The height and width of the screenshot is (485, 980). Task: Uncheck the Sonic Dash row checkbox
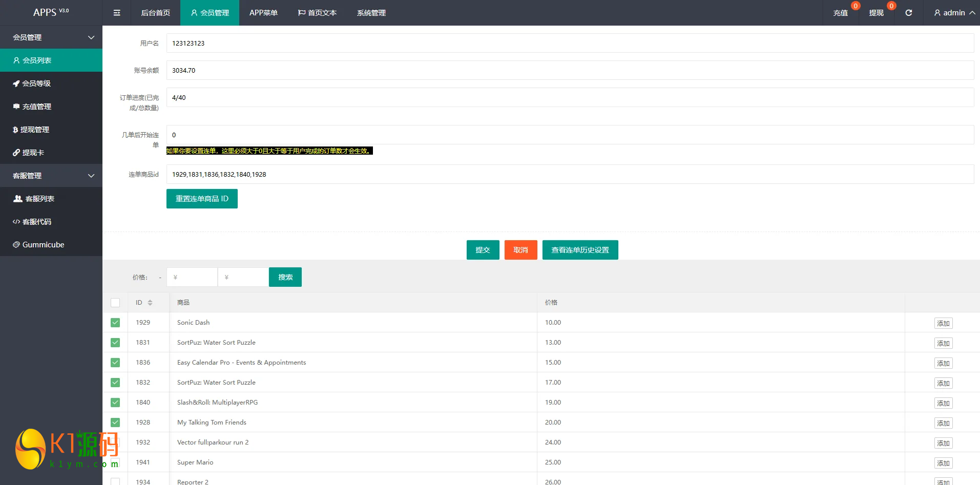[115, 323]
